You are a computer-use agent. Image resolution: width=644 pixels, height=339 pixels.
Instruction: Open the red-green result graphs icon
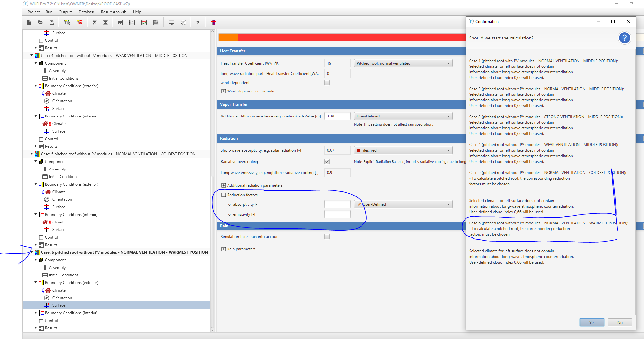click(144, 22)
